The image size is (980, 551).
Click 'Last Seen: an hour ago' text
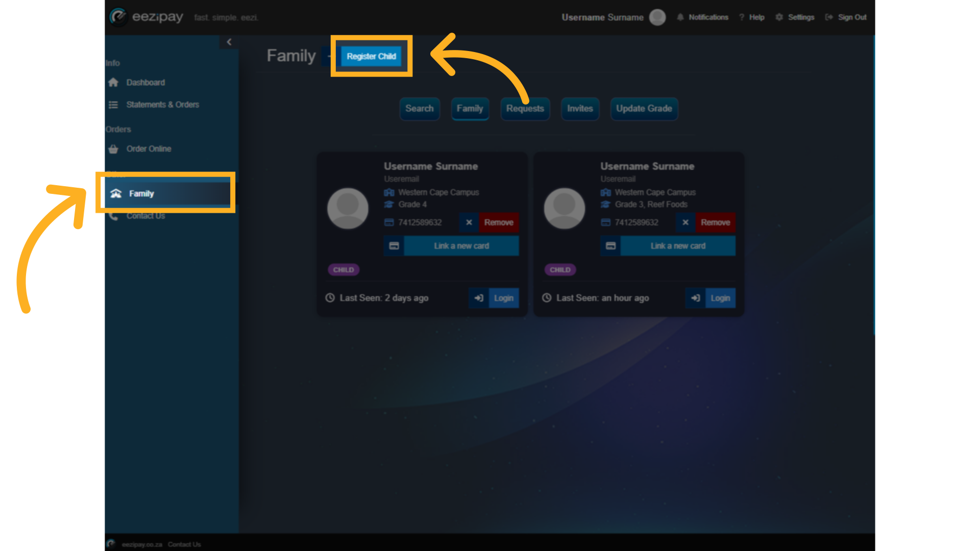(x=602, y=298)
